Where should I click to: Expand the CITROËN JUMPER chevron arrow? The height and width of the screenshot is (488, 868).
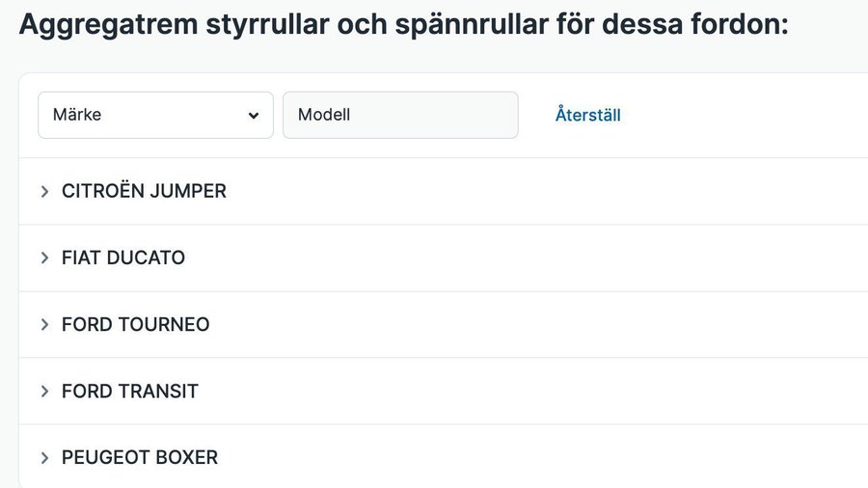[x=44, y=192]
